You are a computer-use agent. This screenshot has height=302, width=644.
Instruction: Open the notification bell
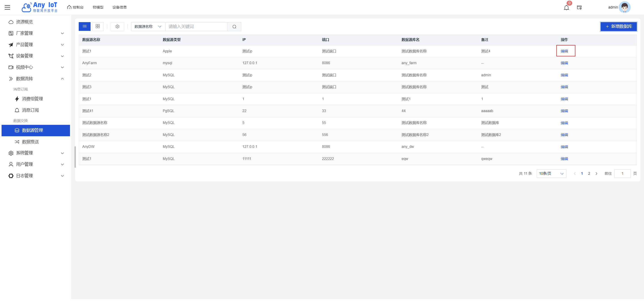(566, 8)
